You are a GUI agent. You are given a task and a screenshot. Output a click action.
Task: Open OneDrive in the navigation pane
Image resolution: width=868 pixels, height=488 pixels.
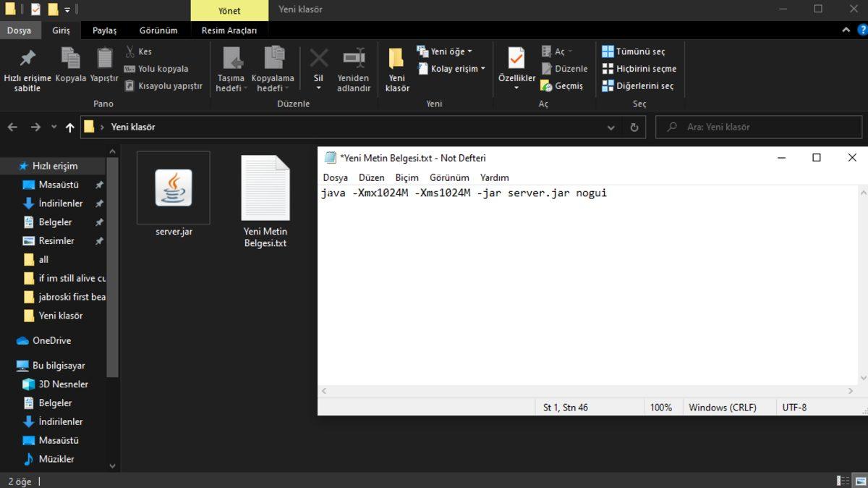(51, 340)
